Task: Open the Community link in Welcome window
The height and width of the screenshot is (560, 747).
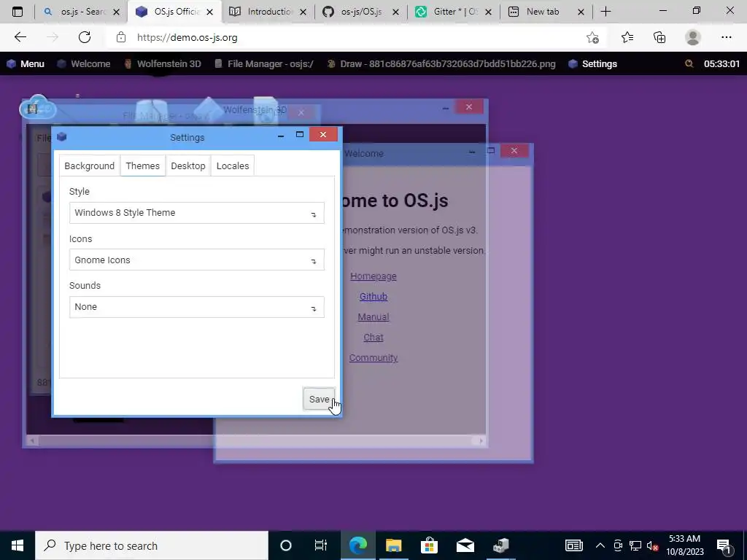Action: point(373,358)
